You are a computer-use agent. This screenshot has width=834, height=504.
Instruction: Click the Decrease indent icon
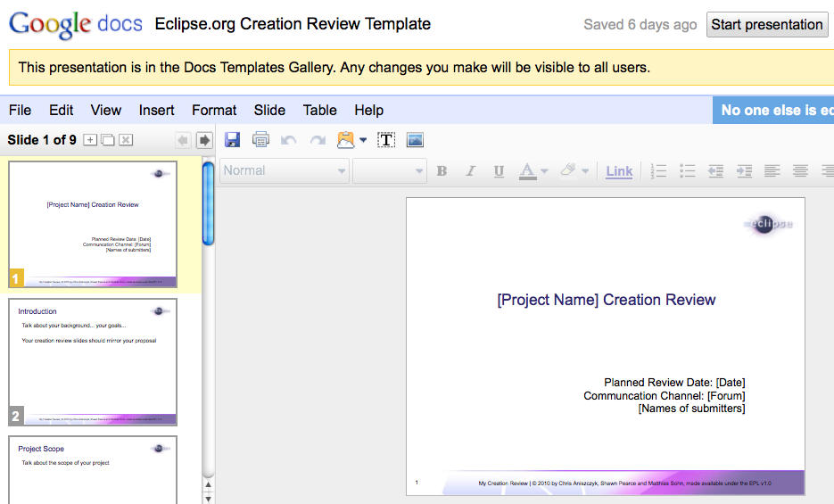click(715, 170)
